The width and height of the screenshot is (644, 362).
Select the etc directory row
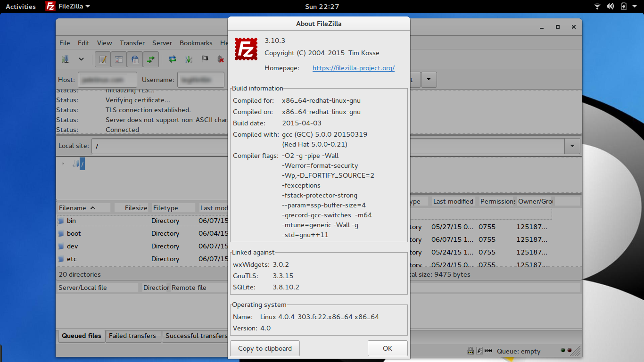click(142, 259)
